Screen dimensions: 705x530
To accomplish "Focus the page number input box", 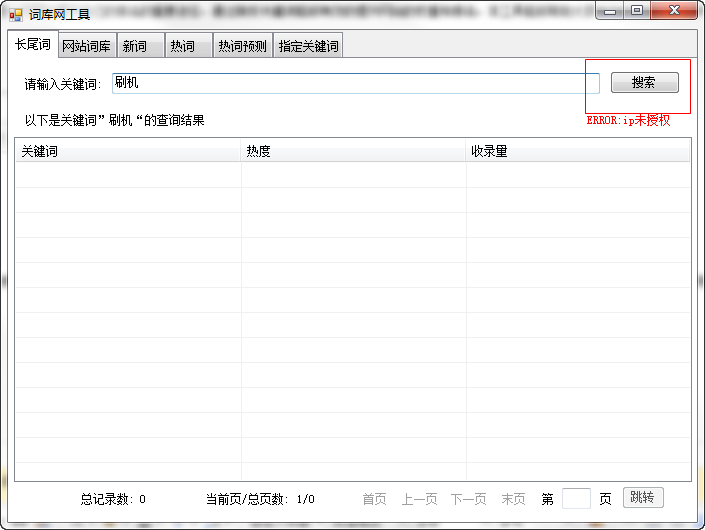I will click(576, 499).
